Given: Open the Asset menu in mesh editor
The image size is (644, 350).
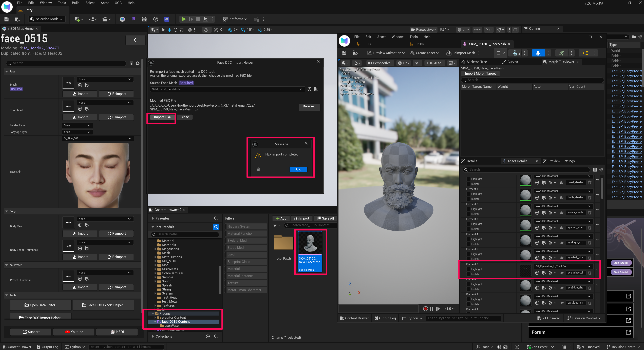Looking at the screenshot, I should point(381,37).
